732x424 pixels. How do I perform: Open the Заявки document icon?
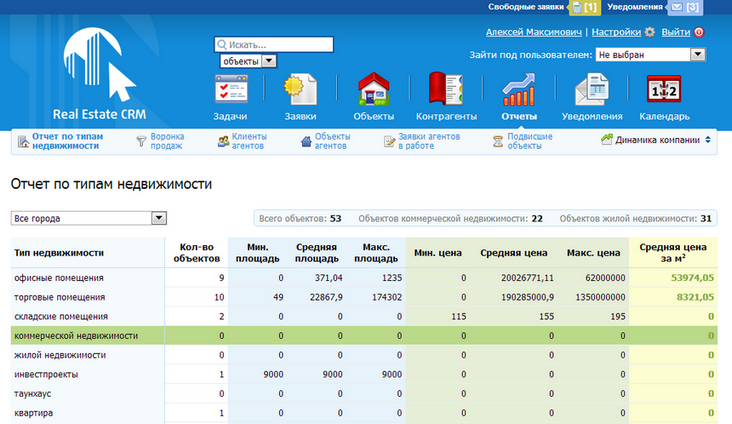[300, 89]
